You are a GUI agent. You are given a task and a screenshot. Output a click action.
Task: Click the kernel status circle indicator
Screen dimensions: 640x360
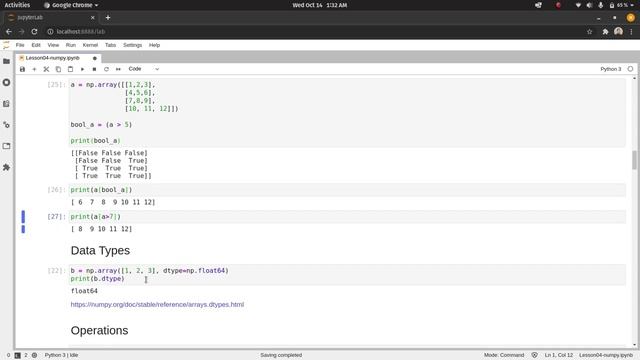coord(630,69)
